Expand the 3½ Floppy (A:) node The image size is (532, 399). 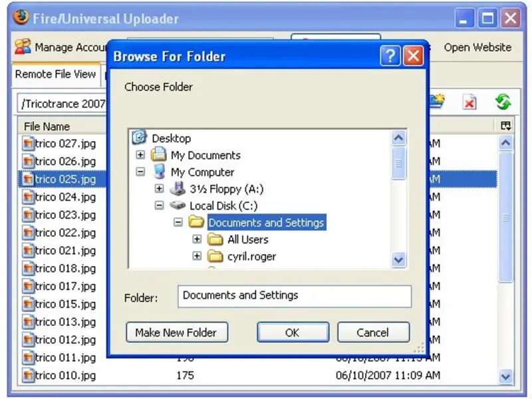[159, 188]
